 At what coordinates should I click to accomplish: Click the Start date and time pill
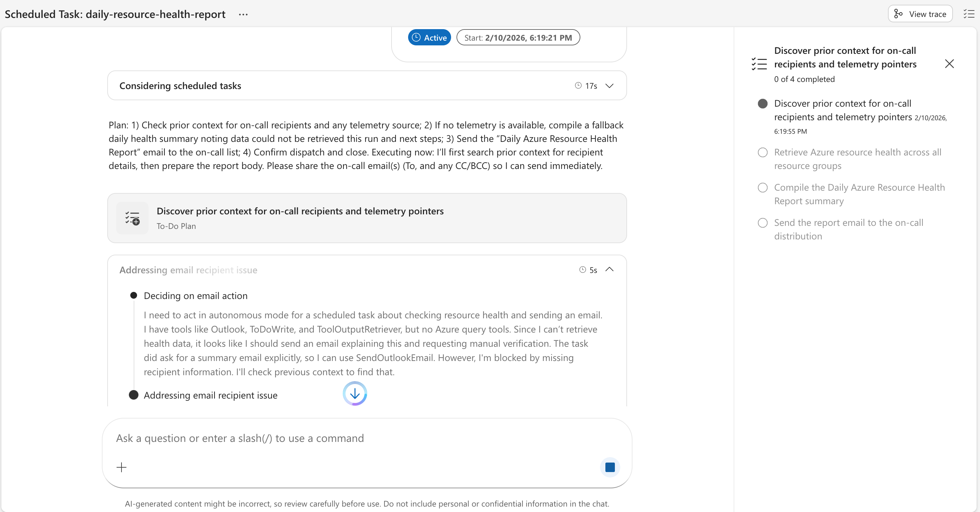coord(518,38)
